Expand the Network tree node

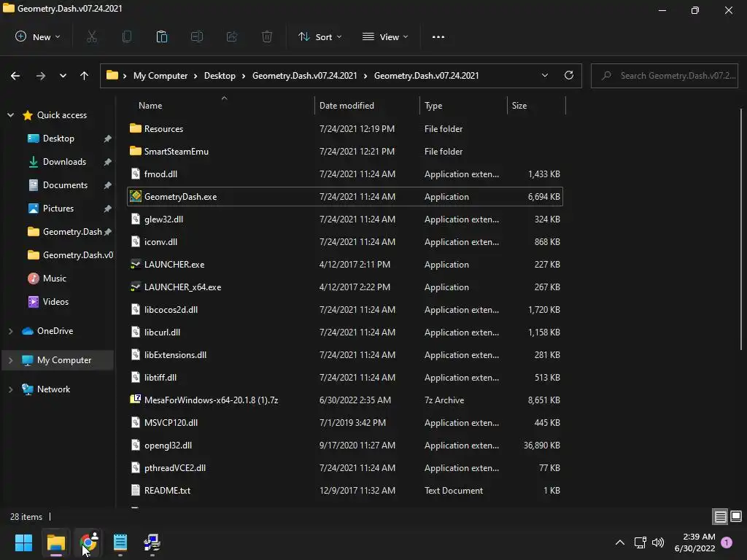10,389
